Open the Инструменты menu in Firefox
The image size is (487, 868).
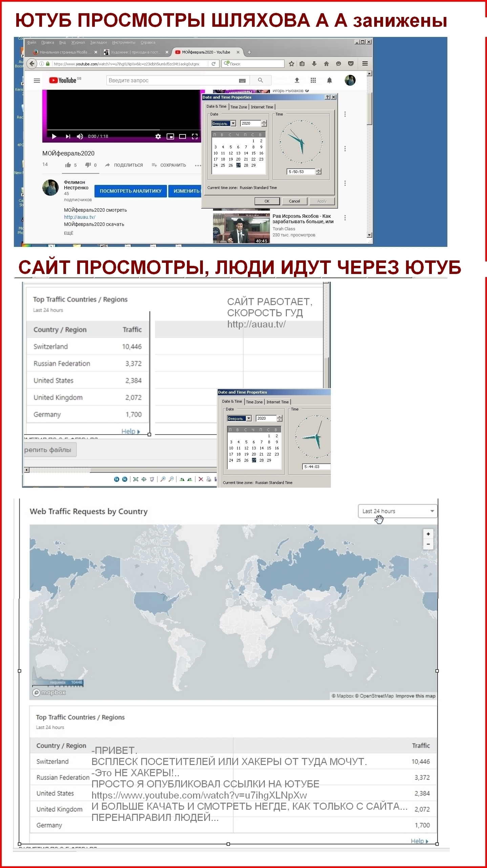pyautogui.click(x=124, y=42)
